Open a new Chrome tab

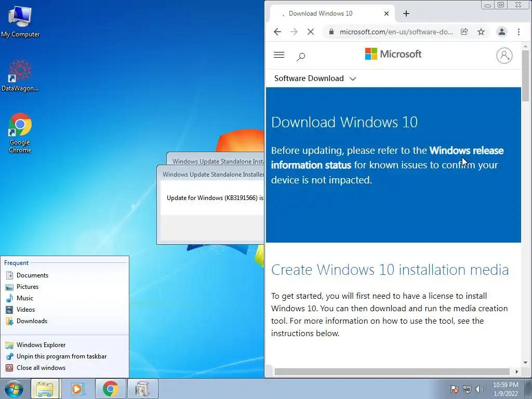click(406, 14)
